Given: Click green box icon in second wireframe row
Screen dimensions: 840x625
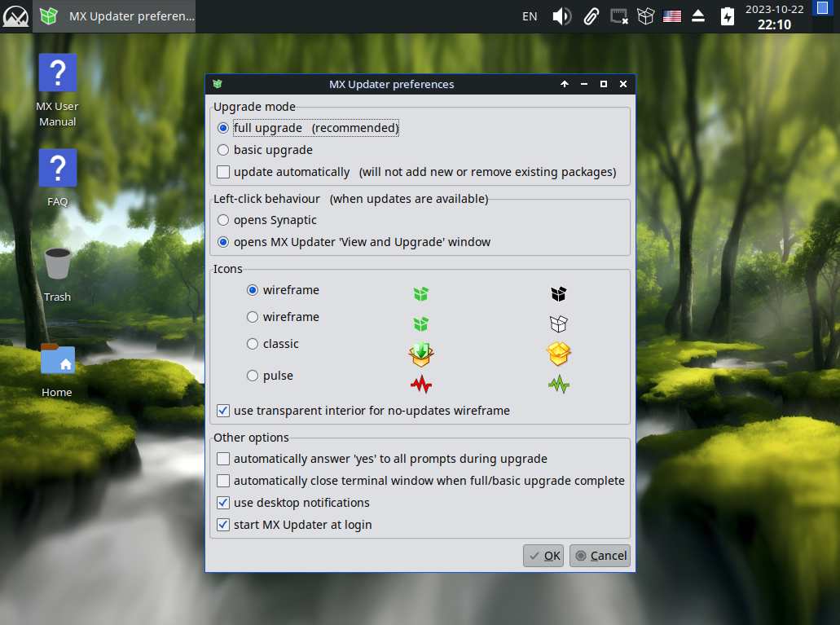Looking at the screenshot, I should (x=421, y=324).
